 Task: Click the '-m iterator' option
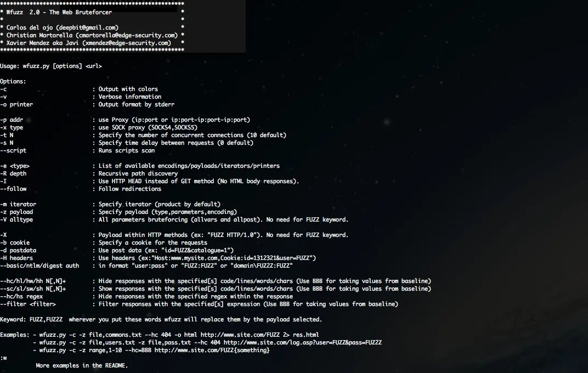pos(18,204)
